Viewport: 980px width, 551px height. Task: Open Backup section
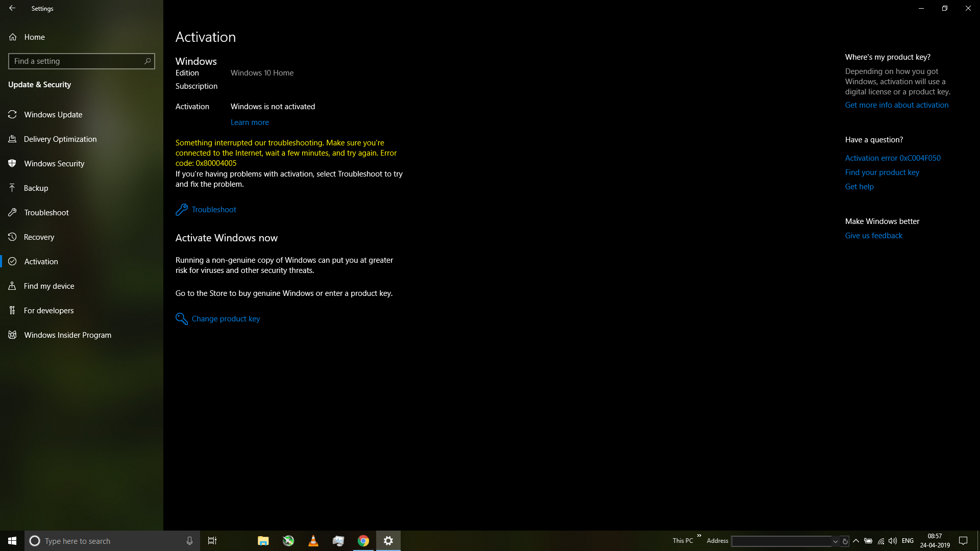[82, 188]
